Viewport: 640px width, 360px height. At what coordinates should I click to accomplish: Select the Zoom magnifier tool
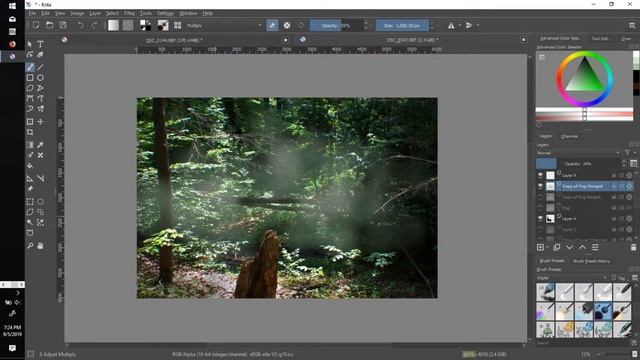click(x=30, y=246)
